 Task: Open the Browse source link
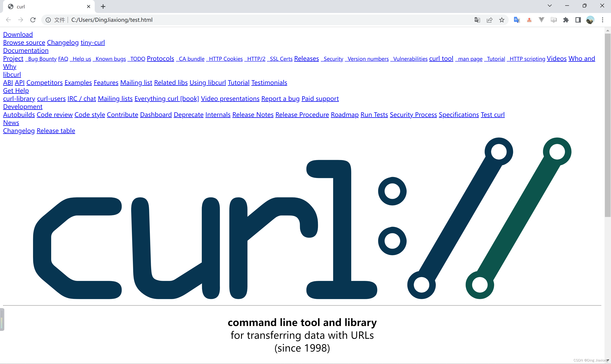click(24, 43)
